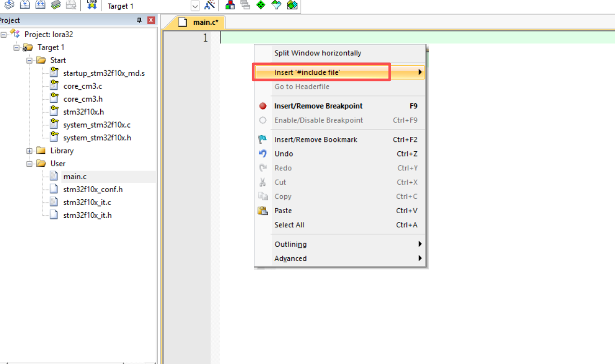
Task: Choose Select All from context menu
Action: (x=340, y=225)
